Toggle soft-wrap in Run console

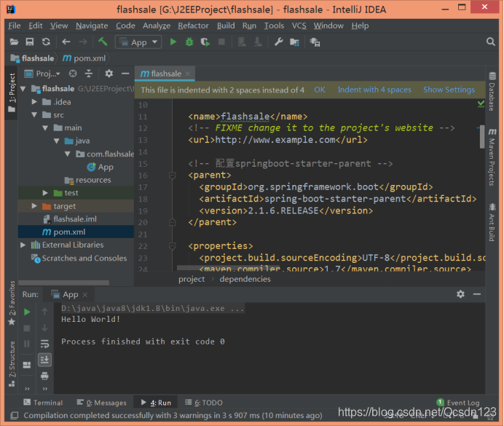point(44,344)
